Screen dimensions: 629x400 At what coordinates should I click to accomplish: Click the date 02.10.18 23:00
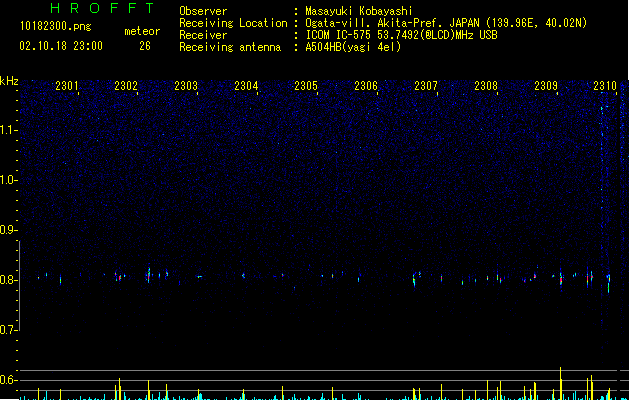(61, 46)
